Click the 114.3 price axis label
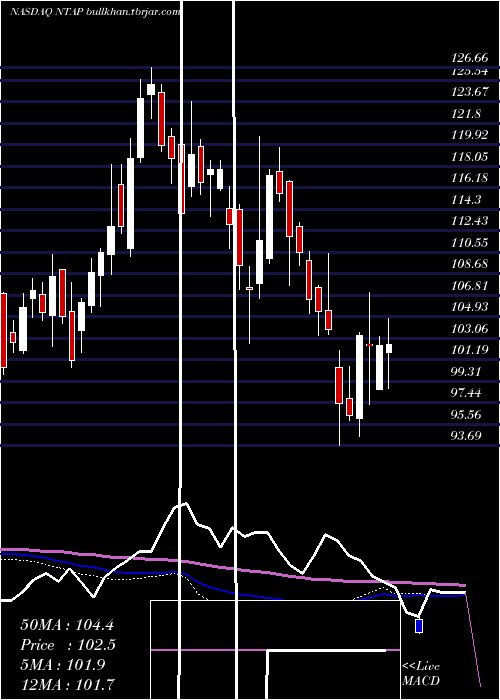The image size is (500, 700). (x=466, y=200)
